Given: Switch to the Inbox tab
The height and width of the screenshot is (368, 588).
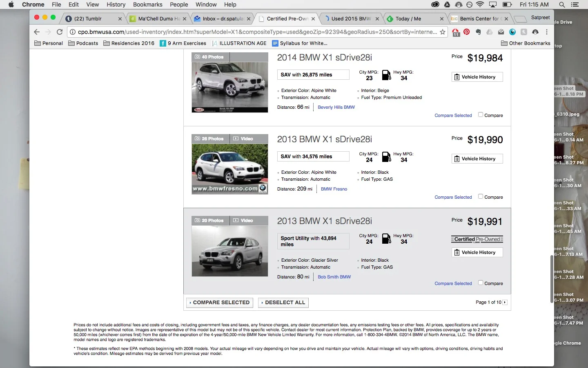Looking at the screenshot, I should point(223,18).
